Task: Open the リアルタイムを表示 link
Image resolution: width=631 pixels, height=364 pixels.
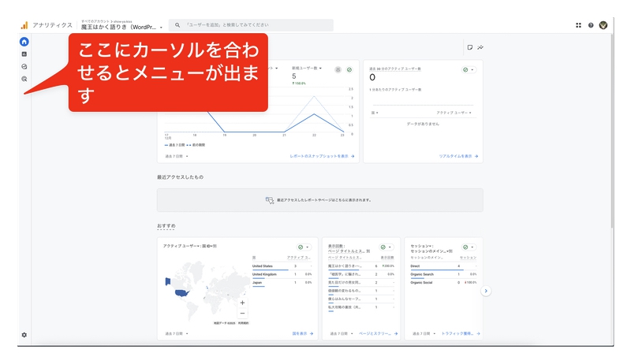Action: 458,156
